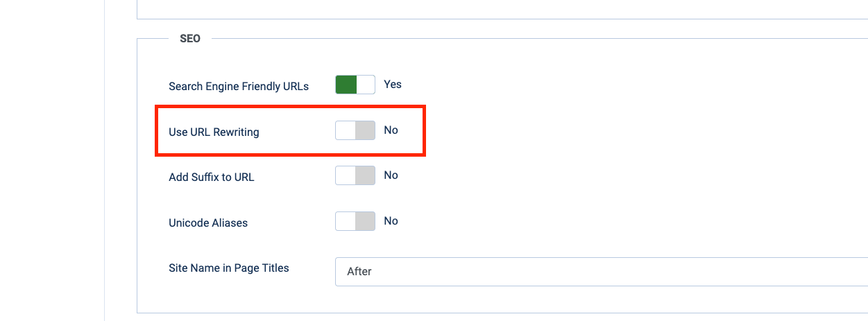Image resolution: width=868 pixels, height=321 pixels.
Task: Click the Use URL Rewriting label
Action: pos(214,132)
